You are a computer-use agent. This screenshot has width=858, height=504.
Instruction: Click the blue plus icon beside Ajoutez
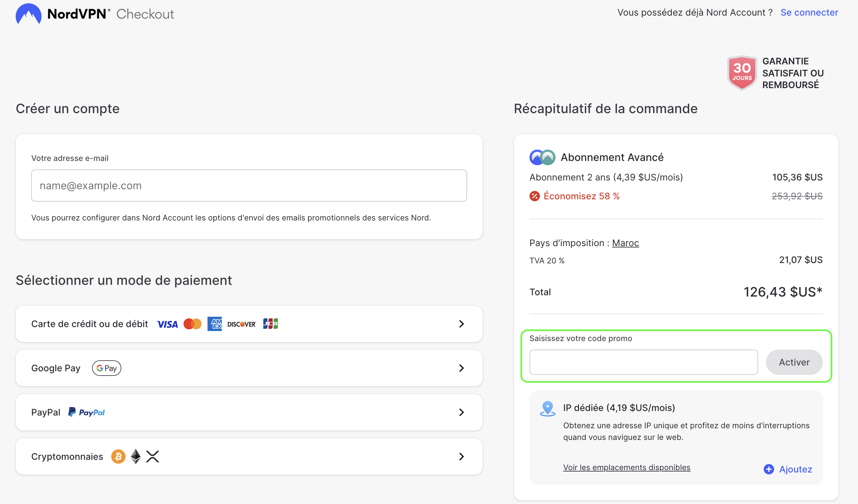pos(769,469)
